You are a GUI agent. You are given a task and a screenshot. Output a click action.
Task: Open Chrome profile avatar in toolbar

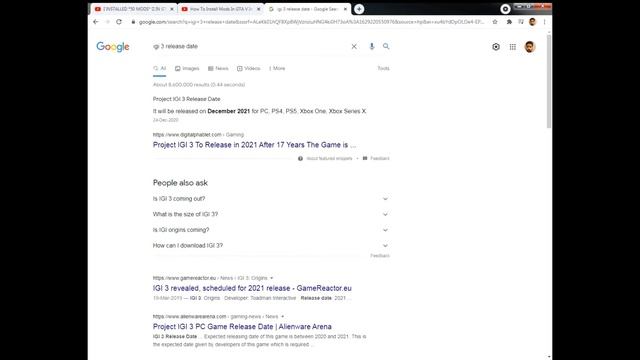pyautogui.click(x=532, y=22)
